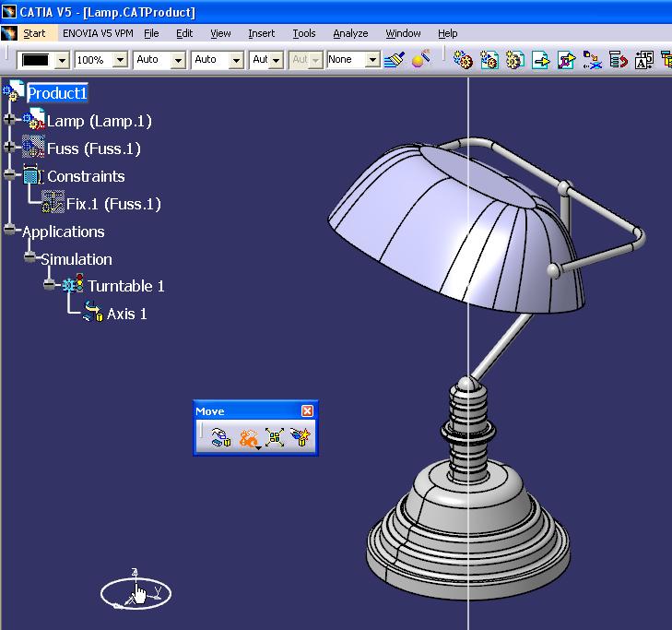Viewport: 672px width, 630px height.
Task: Open the color dropdown arrow
Action: (x=62, y=61)
